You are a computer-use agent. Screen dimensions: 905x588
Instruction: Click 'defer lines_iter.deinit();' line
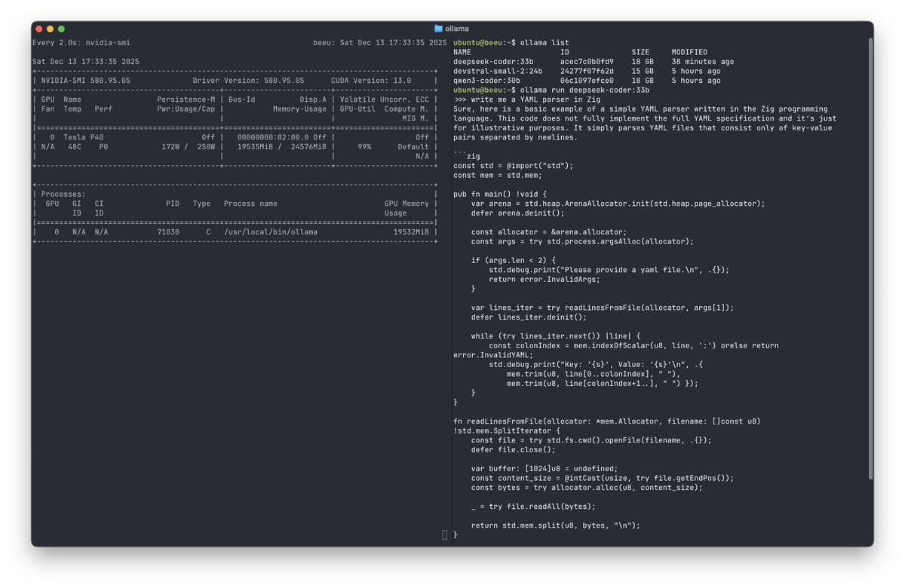tap(529, 317)
